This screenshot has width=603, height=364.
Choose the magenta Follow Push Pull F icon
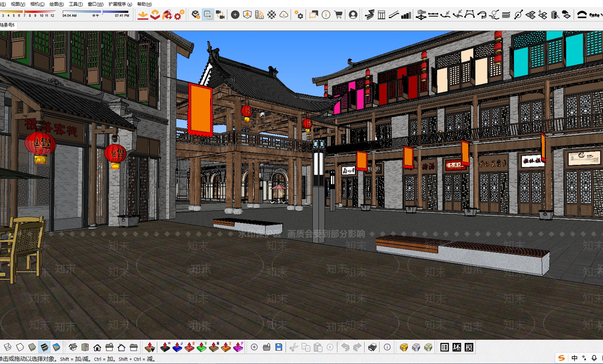pos(238,347)
